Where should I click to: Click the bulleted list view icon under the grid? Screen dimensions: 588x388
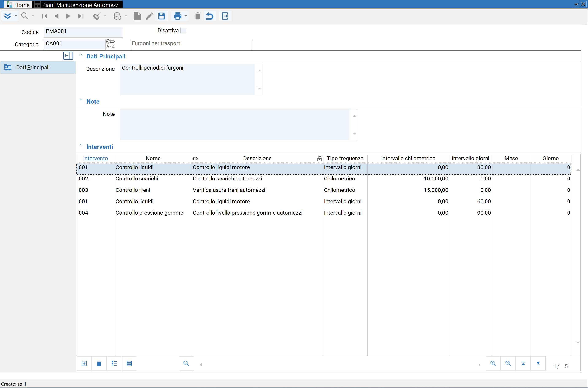[114, 364]
